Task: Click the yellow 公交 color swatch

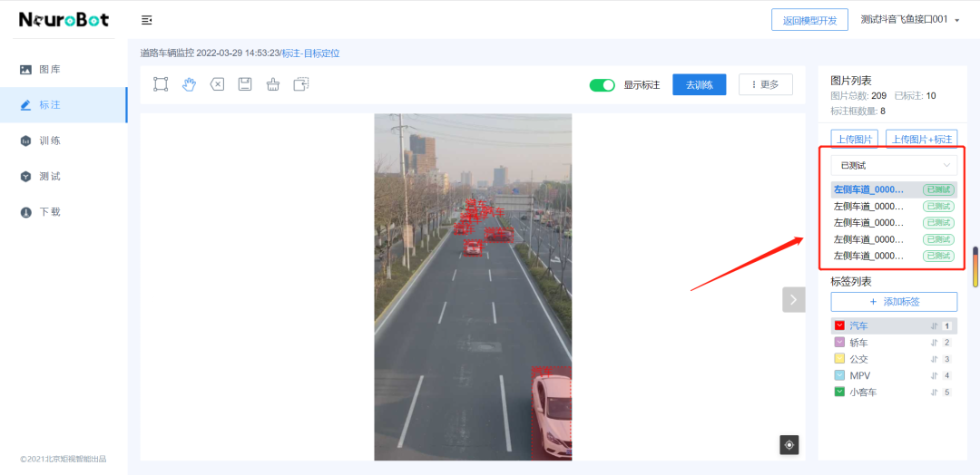Action: click(839, 359)
